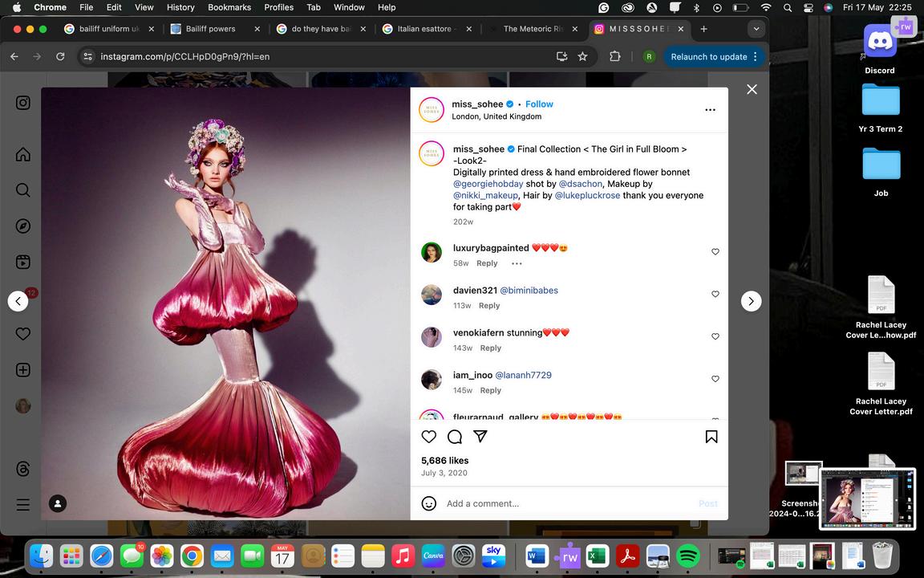Open the Profiles menu in menu bar
Screen dimensions: 924x578
pyautogui.click(x=279, y=7)
